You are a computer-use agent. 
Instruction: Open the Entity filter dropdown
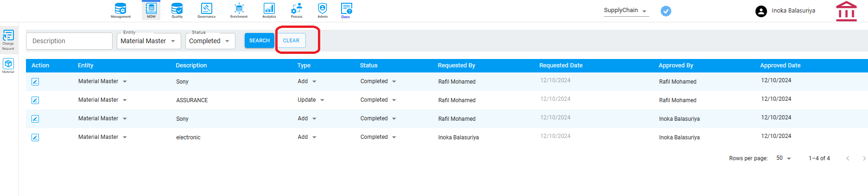tap(149, 41)
